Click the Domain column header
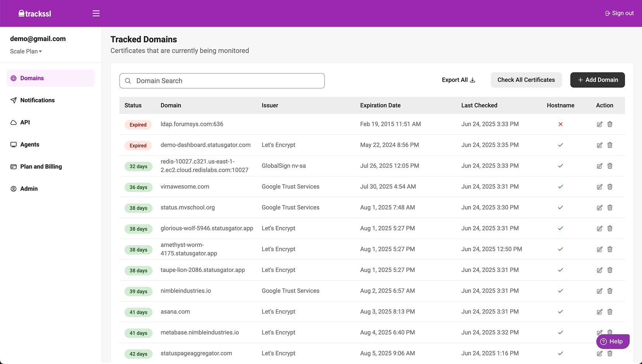 (171, 105)
